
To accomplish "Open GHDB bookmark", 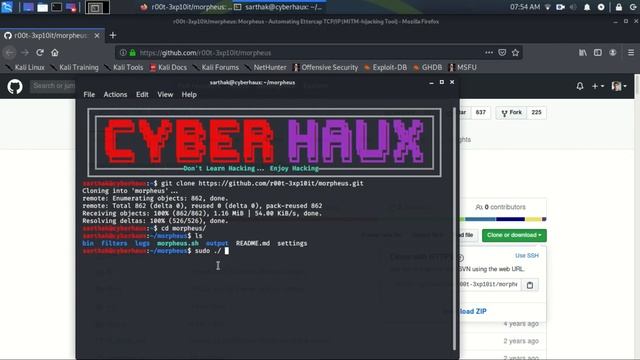I will click(427, 67).
